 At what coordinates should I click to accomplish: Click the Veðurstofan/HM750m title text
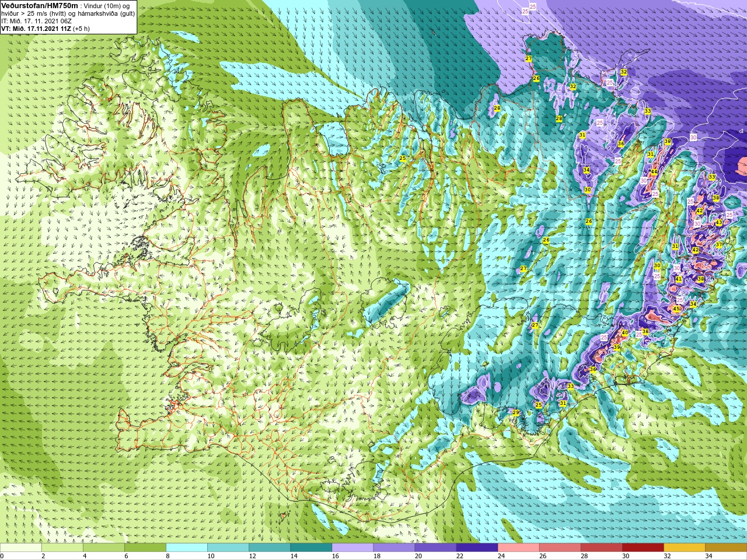[x=39, y=5]
